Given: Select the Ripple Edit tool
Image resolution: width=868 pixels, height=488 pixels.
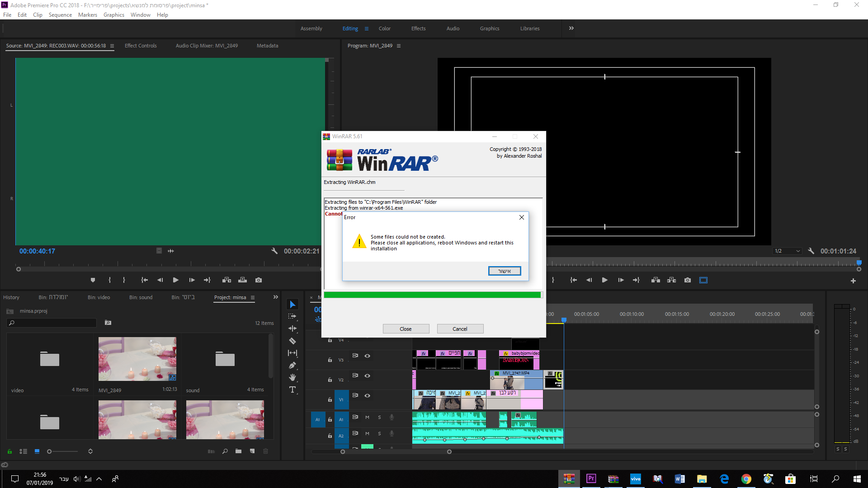Looking at the screenshot, I should pyautogui.click(x=292, y=328).
